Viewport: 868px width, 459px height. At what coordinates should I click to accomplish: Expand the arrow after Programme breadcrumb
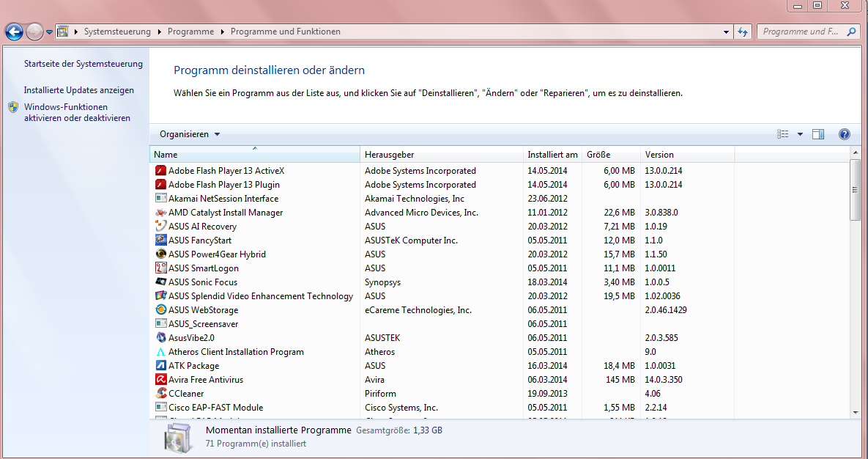223,32
